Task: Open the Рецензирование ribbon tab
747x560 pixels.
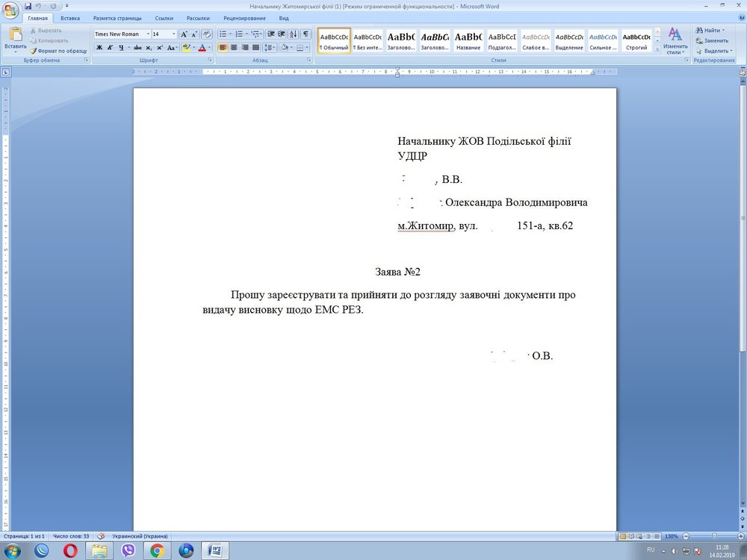Action: coord(244,18)
